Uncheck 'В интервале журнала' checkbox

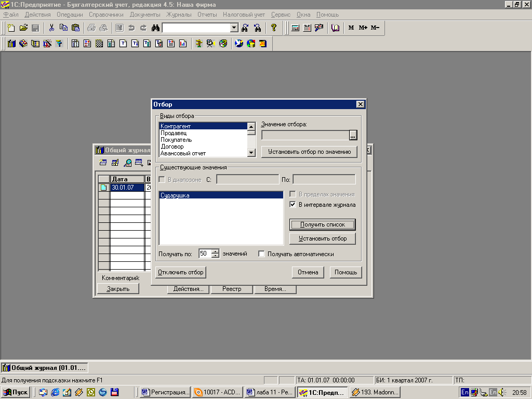293,205
